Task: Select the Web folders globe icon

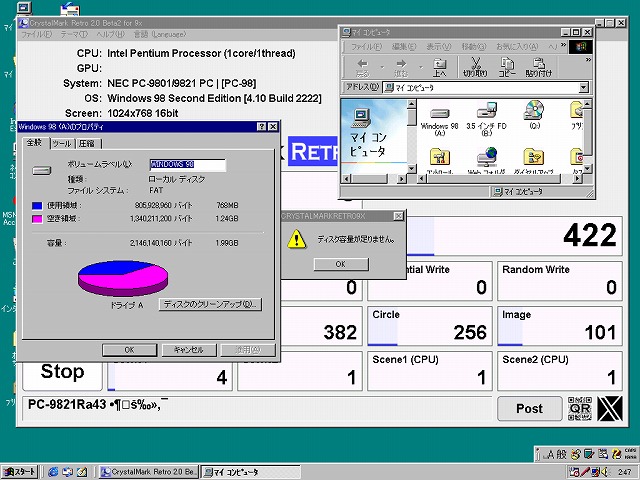Action: [x=487, y=157]
